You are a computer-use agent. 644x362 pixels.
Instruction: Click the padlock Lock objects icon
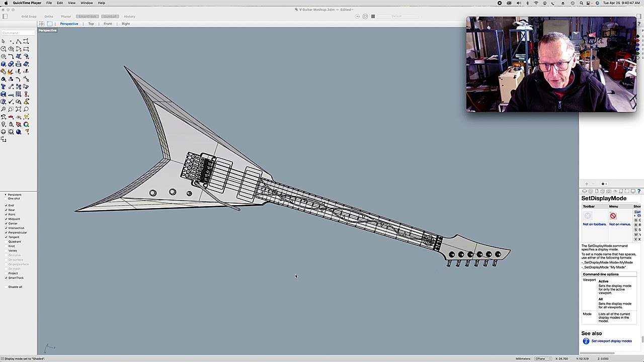click(11, 124)
